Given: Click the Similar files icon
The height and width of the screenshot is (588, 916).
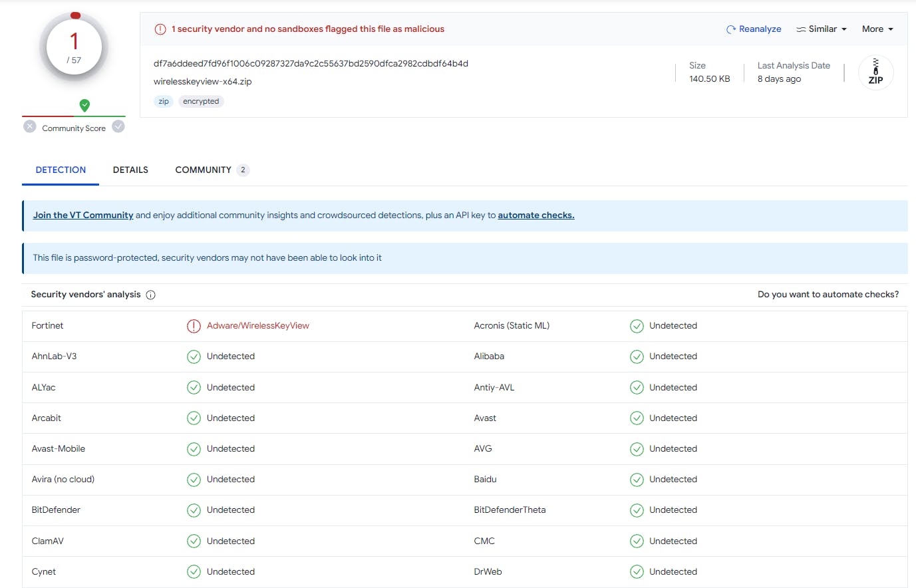Looking at the screenshot, I should 801,29.
